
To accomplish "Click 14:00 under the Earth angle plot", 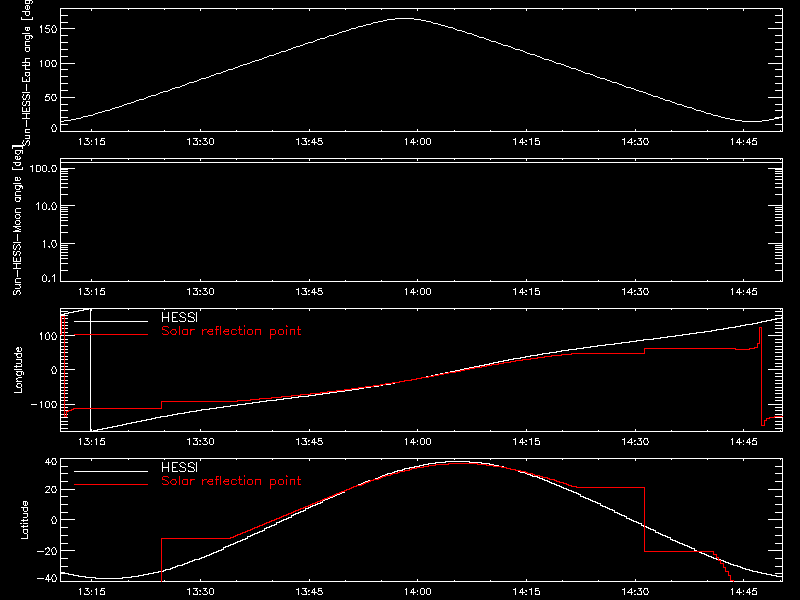I will pos(418,142).
